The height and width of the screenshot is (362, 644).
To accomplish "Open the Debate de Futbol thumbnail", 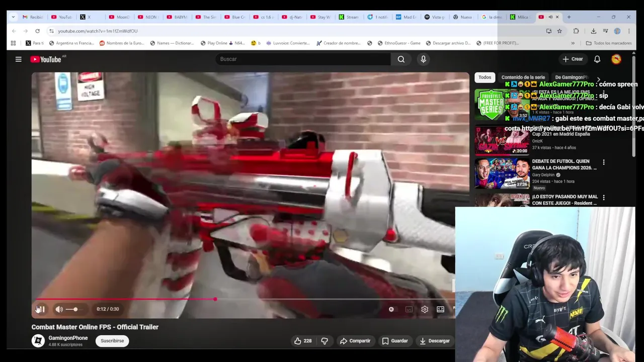I will click(502, 173).
